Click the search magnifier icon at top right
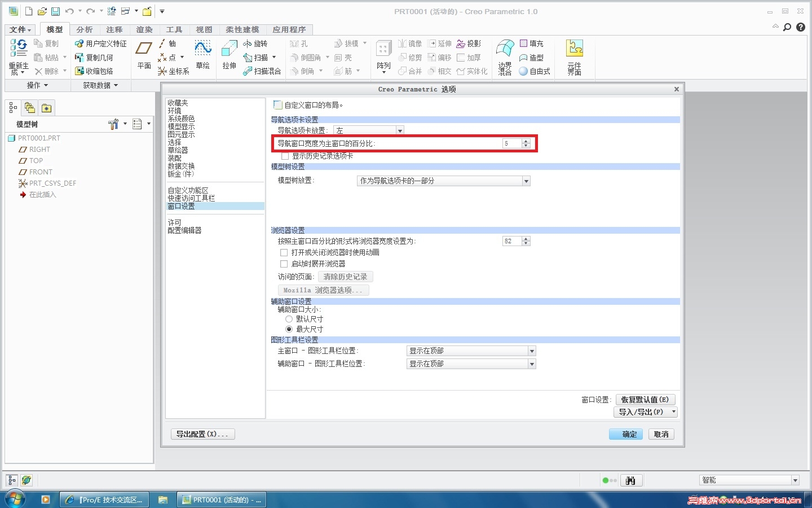 (x=788, y=27)
